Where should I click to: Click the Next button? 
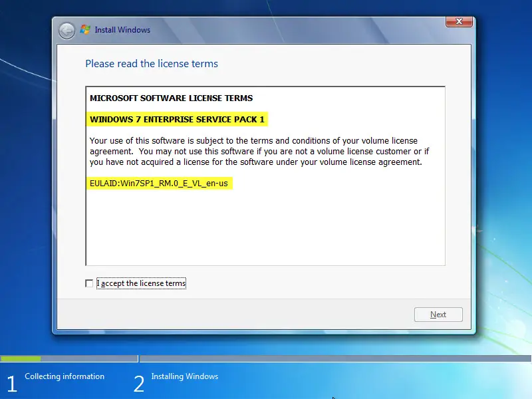(438, 315)
